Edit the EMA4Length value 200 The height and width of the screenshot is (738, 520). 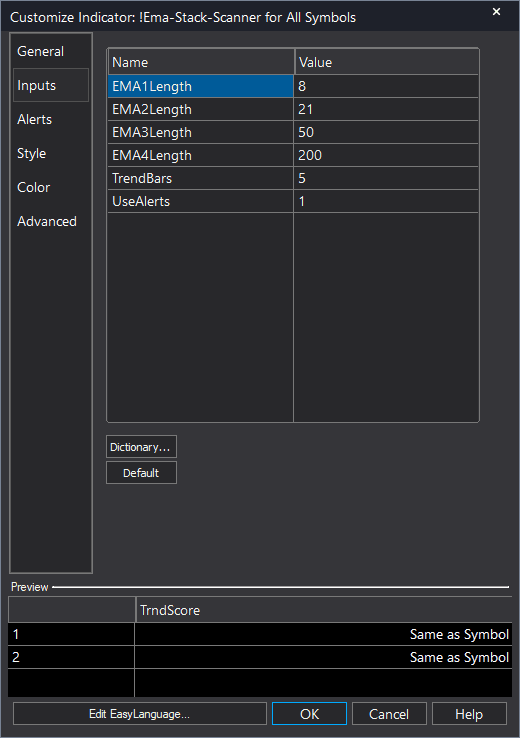pyautogui.click(x=386, y=155)
